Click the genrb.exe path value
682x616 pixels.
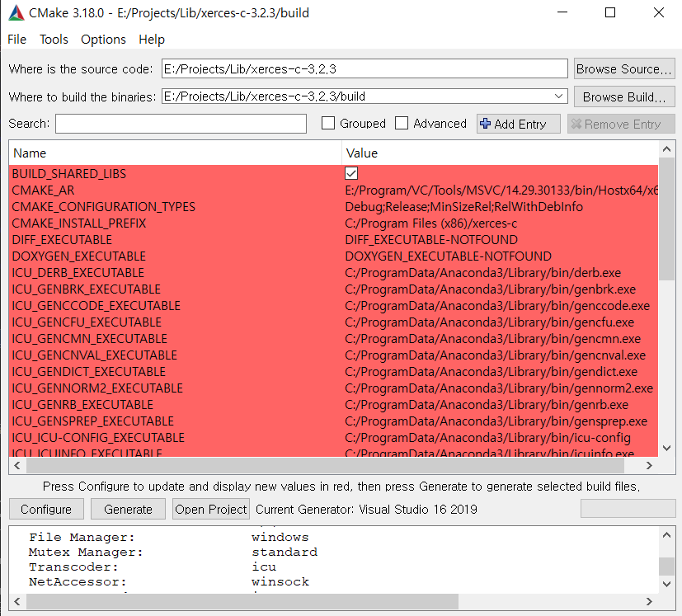pos(487,405)
